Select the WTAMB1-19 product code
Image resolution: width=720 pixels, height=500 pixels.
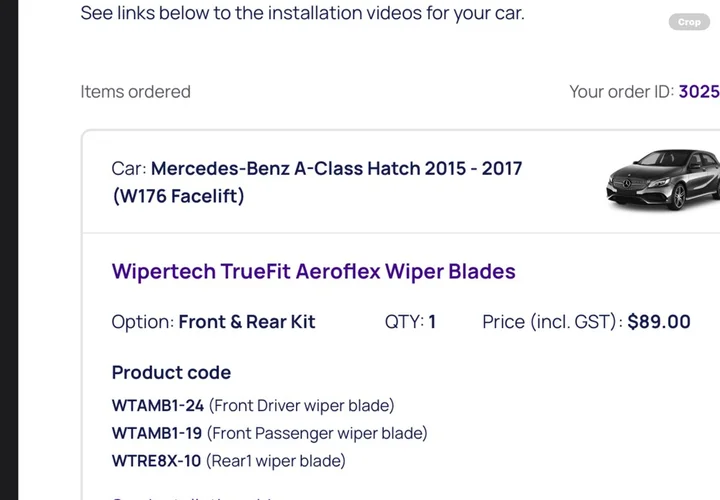[x=157, y=433]
